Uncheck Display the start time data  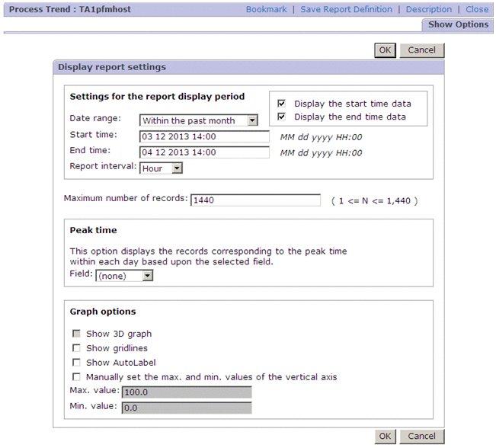282,104
